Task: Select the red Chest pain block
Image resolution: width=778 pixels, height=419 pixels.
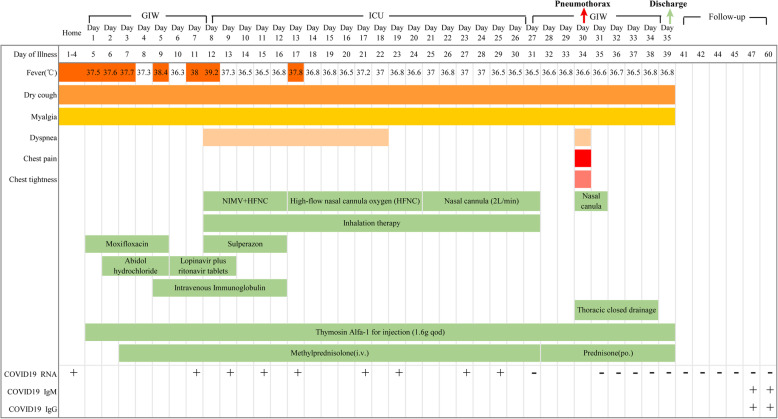Action: click(583, 158)
